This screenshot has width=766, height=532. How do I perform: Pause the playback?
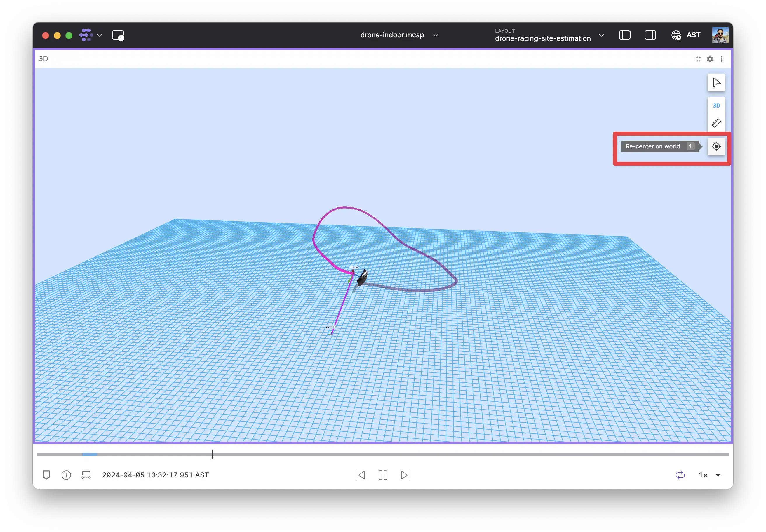click(x=383, y=475)
